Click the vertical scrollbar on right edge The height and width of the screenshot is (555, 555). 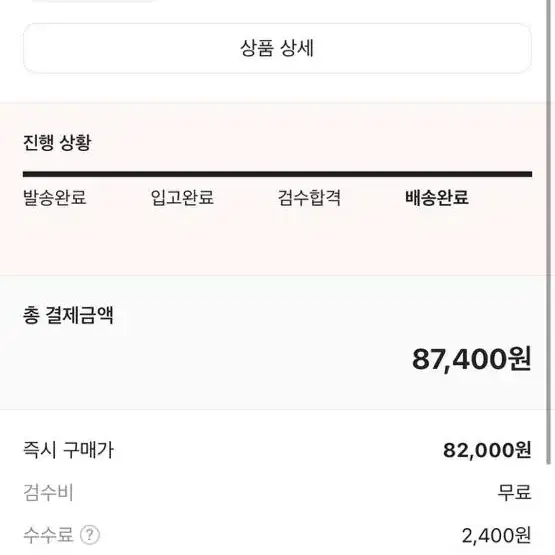coord(549,232)
